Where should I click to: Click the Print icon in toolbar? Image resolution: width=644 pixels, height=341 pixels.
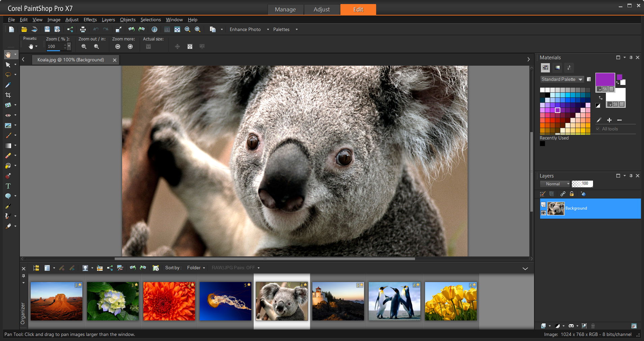pos(83,29)
